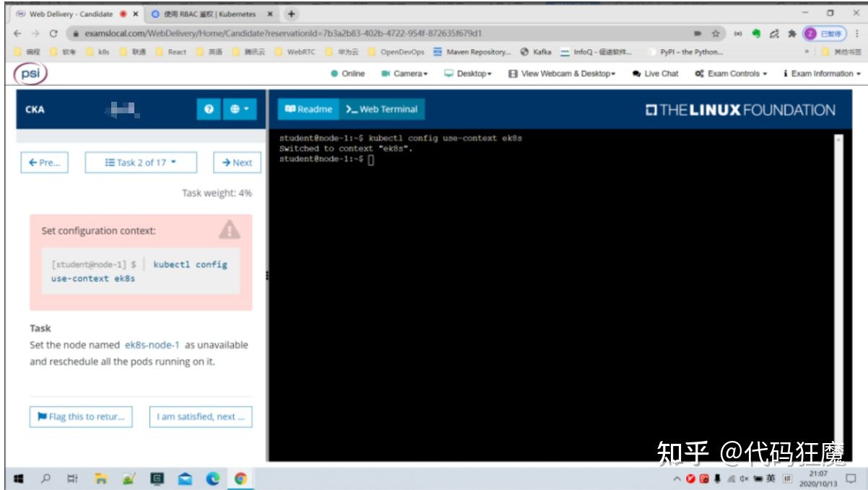The height and width of the screenshot is (490, 868).
Task: Click the help question mark icon
Action: (209, 110)
